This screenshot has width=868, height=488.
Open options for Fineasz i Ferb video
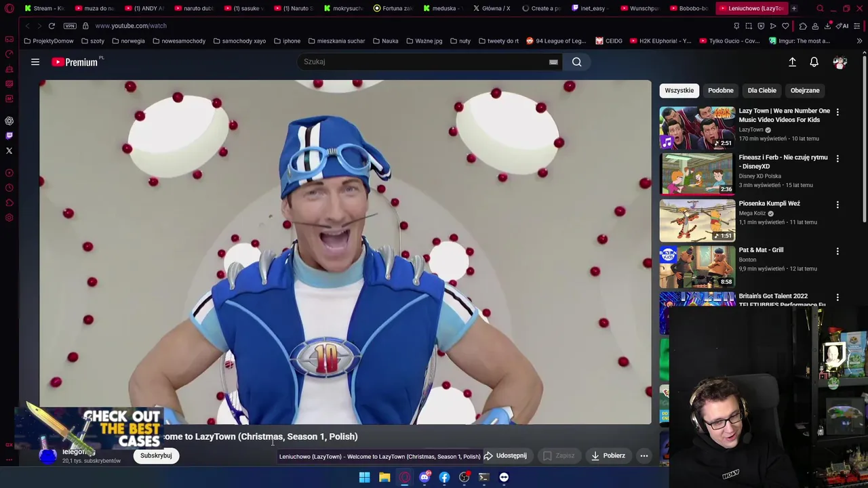coord(837,159)
